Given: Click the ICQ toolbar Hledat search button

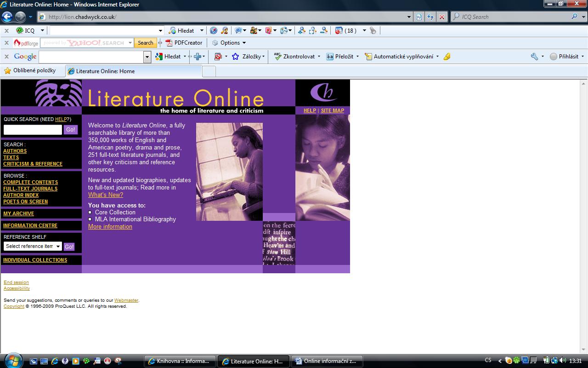Looking at the screenshot, I should pyautogui.click(x=181, y=30).
